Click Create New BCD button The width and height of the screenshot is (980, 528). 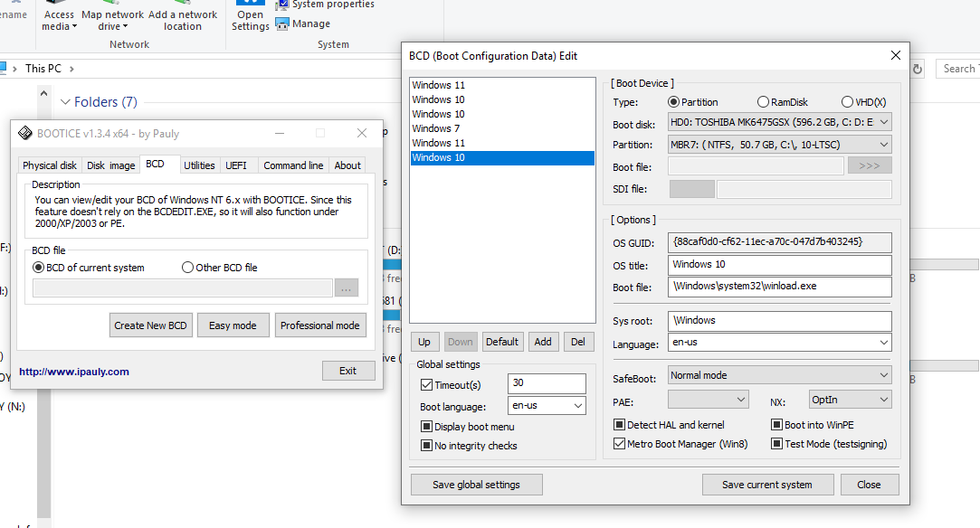(x=150, y=325)
